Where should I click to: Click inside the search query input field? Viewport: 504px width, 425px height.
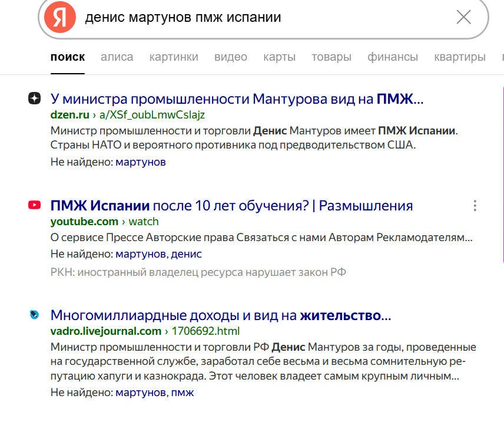point(267,17)
